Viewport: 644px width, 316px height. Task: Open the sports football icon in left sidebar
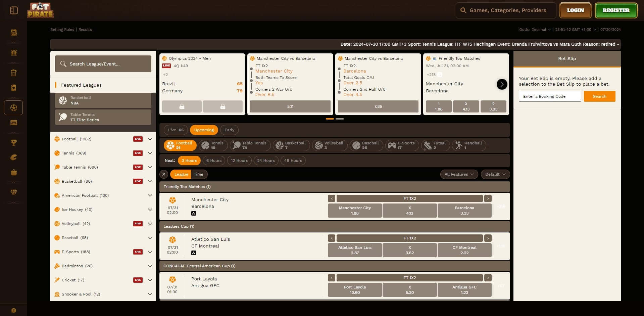(13, 108)
